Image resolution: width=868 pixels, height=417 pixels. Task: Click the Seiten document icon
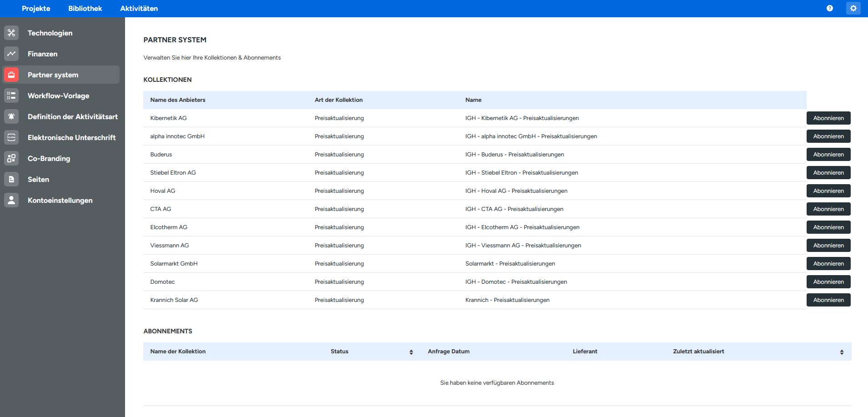11,179
